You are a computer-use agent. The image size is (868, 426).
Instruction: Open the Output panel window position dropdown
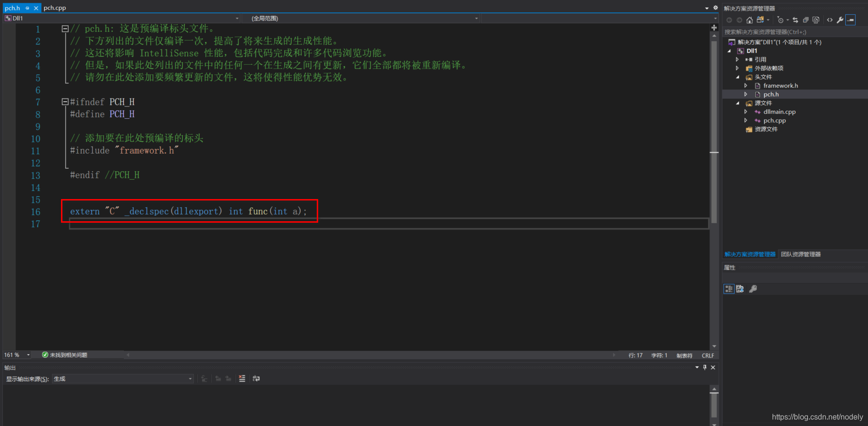pyautogui.click(x=697, y=367)
